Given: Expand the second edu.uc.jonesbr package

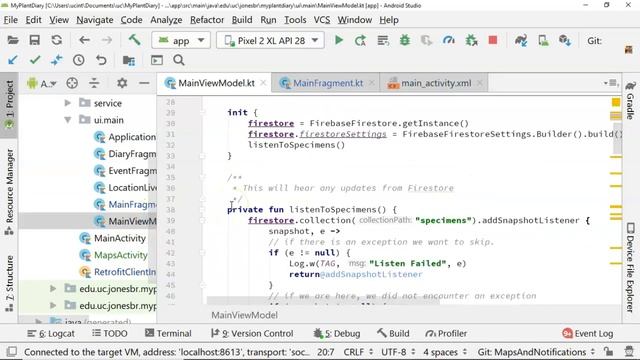Looking at the screenshot, I should (x=53, y=305).
